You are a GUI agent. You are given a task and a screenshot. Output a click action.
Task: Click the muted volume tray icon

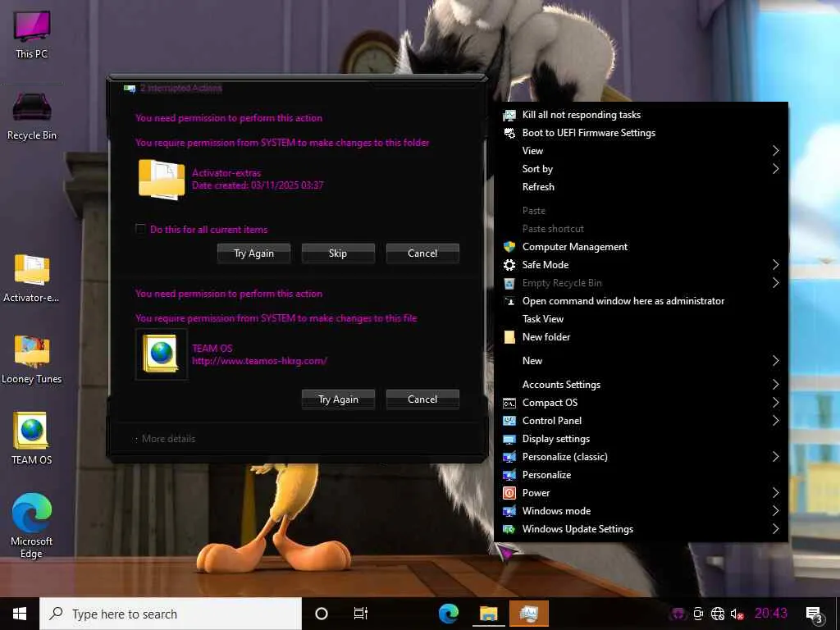pyautogui.click(x=737, y=614)
